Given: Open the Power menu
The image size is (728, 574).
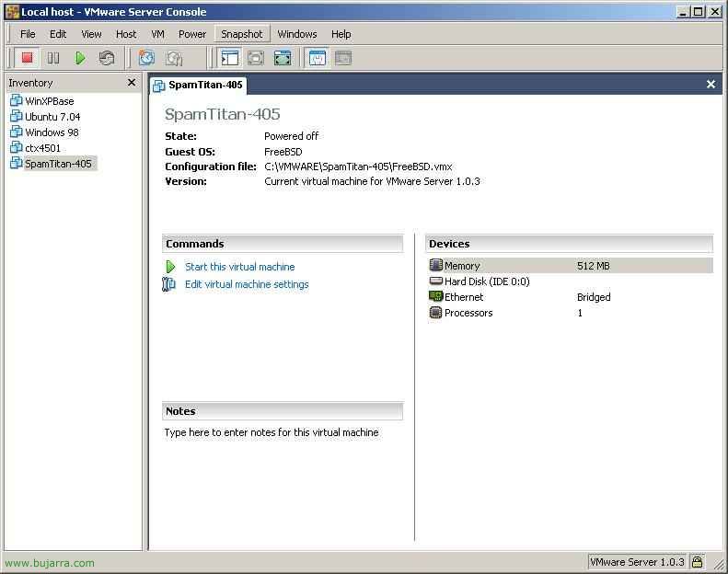Looking at the screenshot, I should (192, 34).
